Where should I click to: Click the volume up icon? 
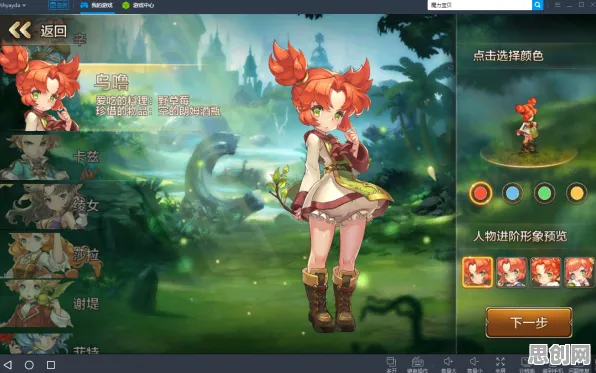[x=449, y=364]
